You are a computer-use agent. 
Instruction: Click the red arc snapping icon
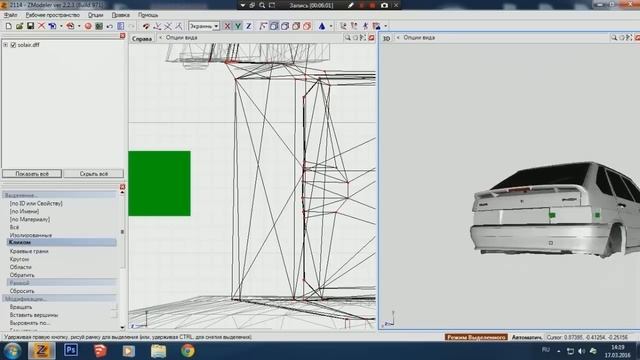pyautogui.click(x=146, y=26)
